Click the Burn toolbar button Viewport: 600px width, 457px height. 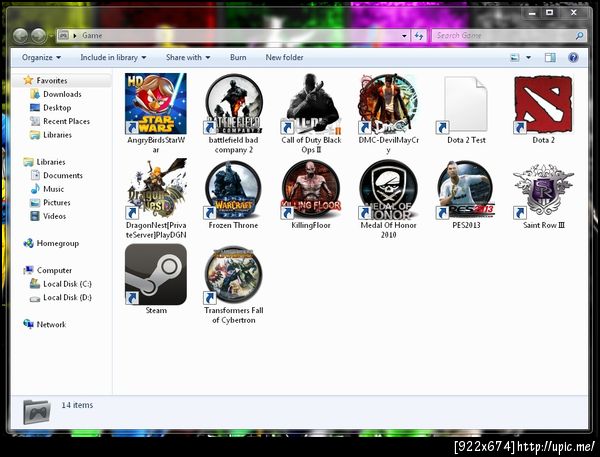[x=238, y=58]
